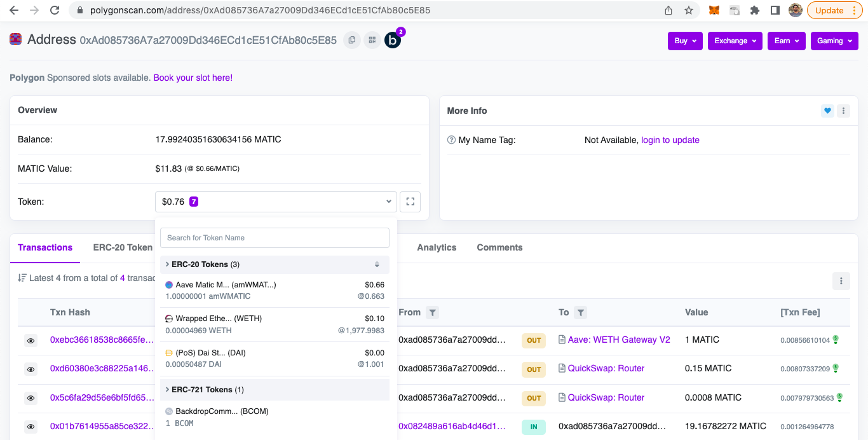Image resolution: width=868 pixels, height=440 pixels.
Task: Add address to watch list heart icon
Action: [x=827, y=111]
